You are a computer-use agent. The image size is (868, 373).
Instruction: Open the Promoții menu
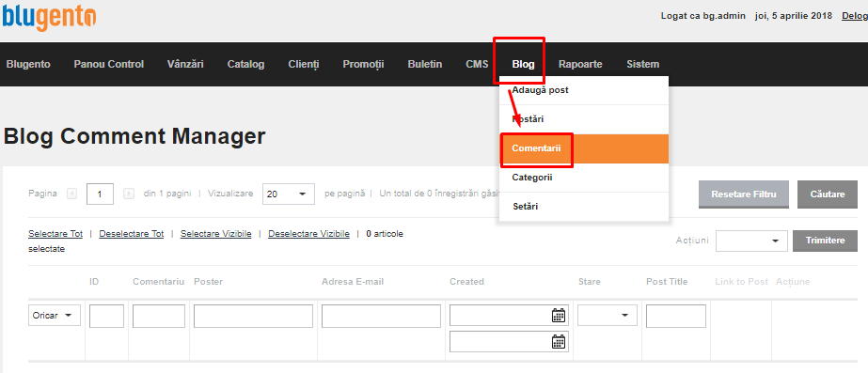point(363,64)
